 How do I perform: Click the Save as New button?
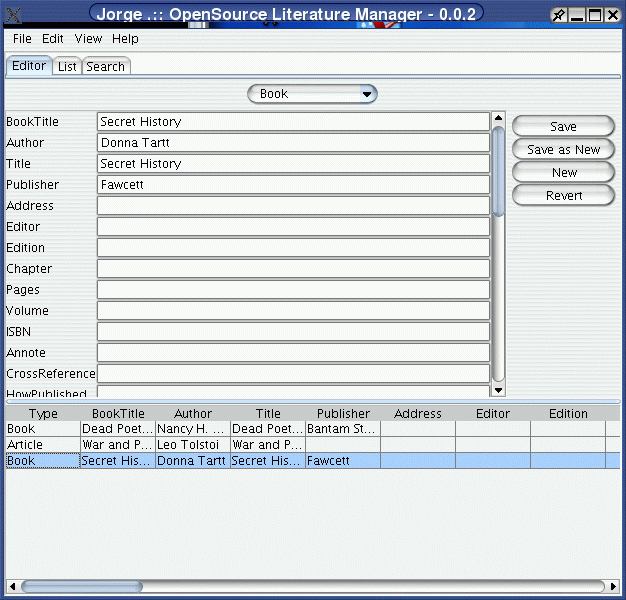(x=563, y=150)
